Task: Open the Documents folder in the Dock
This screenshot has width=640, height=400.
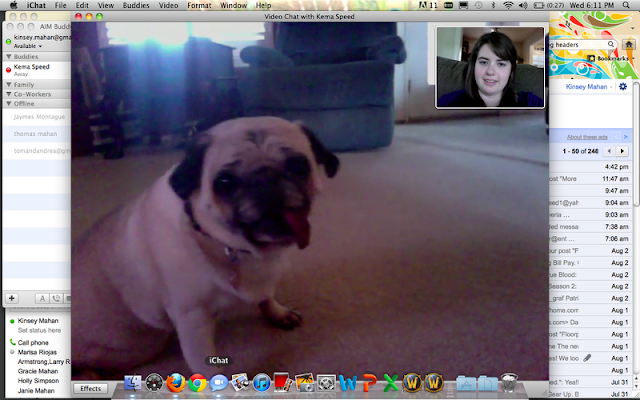Action: [488, 383]
